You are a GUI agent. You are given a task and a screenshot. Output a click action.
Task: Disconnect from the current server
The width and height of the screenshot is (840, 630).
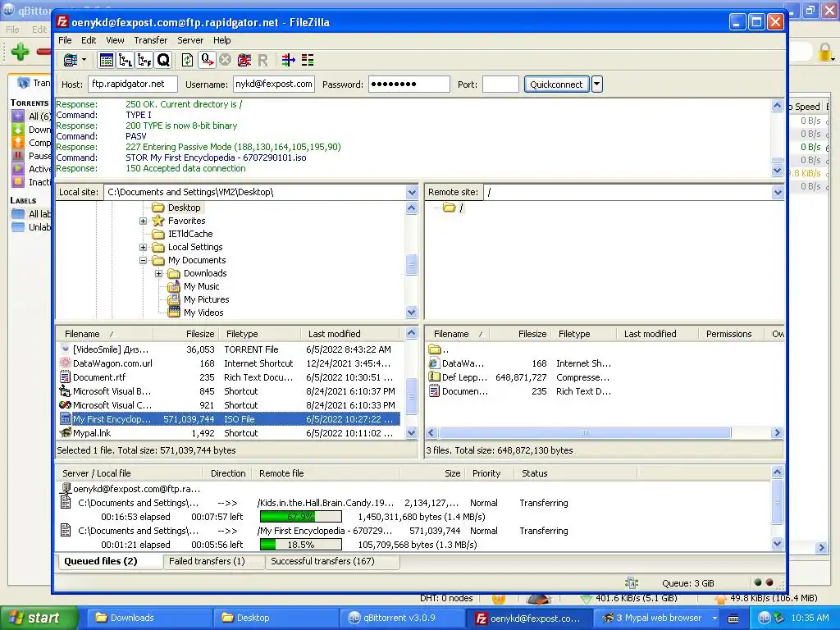(x=244, y=60)
